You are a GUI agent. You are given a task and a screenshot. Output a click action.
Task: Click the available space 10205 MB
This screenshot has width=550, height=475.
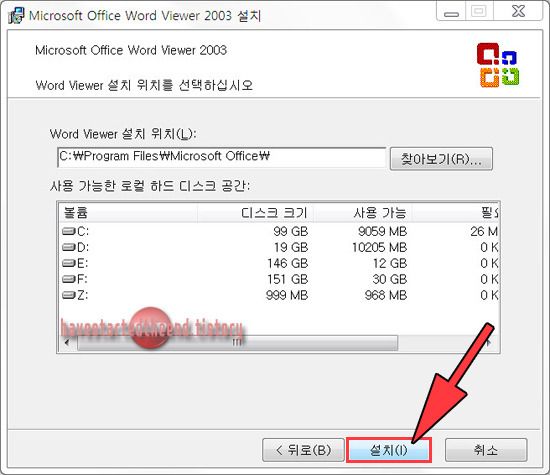tap(380, 247)
